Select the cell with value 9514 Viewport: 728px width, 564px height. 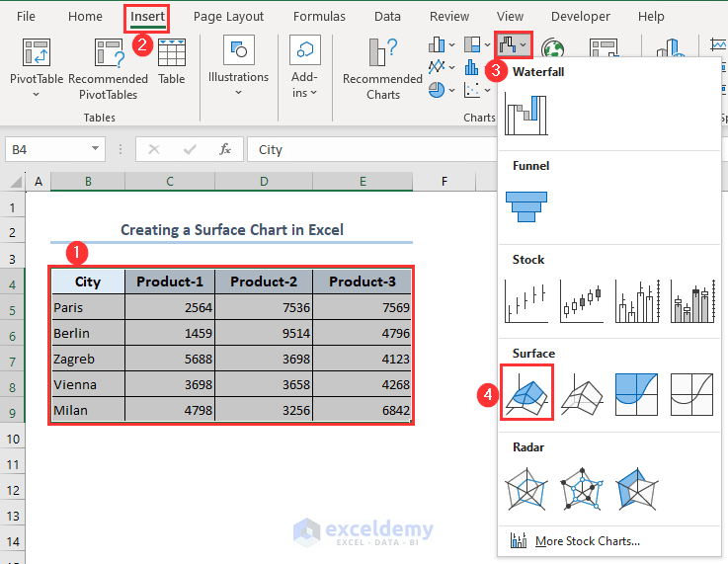click(x=264, y=333)
